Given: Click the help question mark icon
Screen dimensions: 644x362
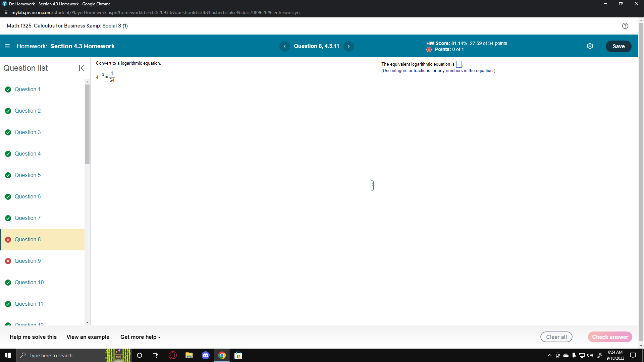Looking at the screenshot, I should pos(625,26).
